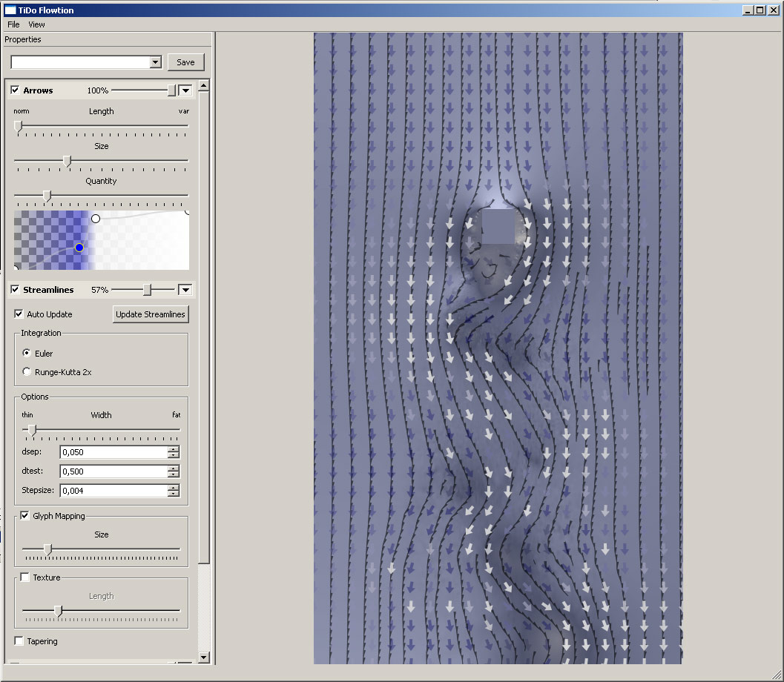Open the View menu
The width and height of the screenshot is (784, 682).
(x=36, y=24)
